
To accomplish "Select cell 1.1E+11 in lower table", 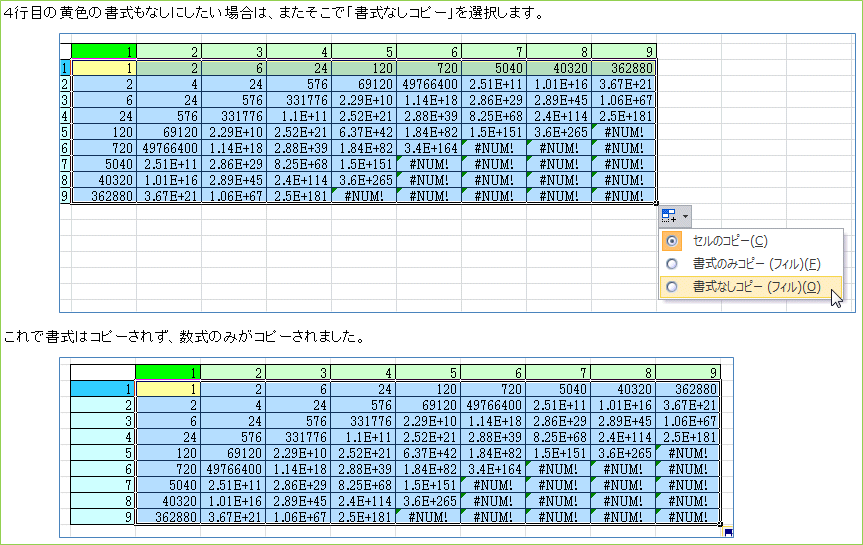I will click(363, 437).
